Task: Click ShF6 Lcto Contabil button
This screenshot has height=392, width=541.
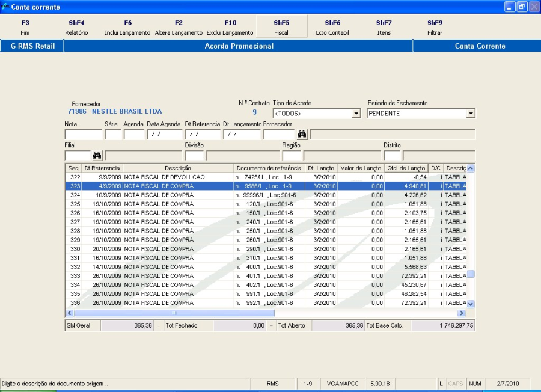Action: click(x=332, y=27)
